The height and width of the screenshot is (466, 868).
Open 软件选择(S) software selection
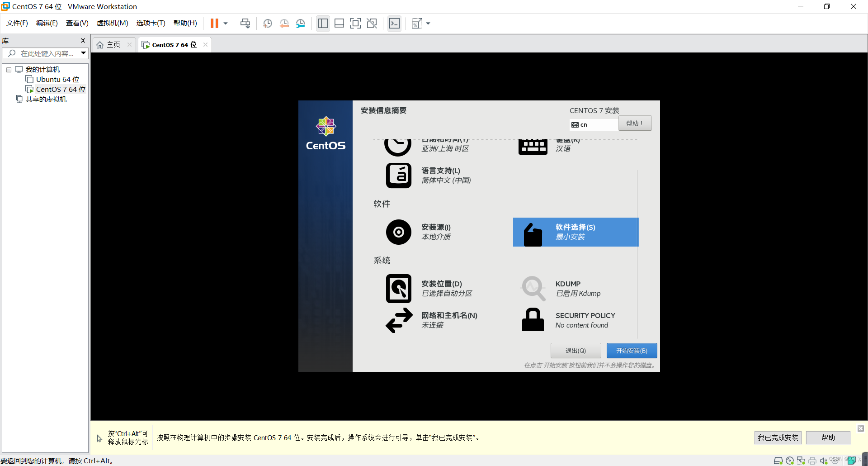pos(576,232)
